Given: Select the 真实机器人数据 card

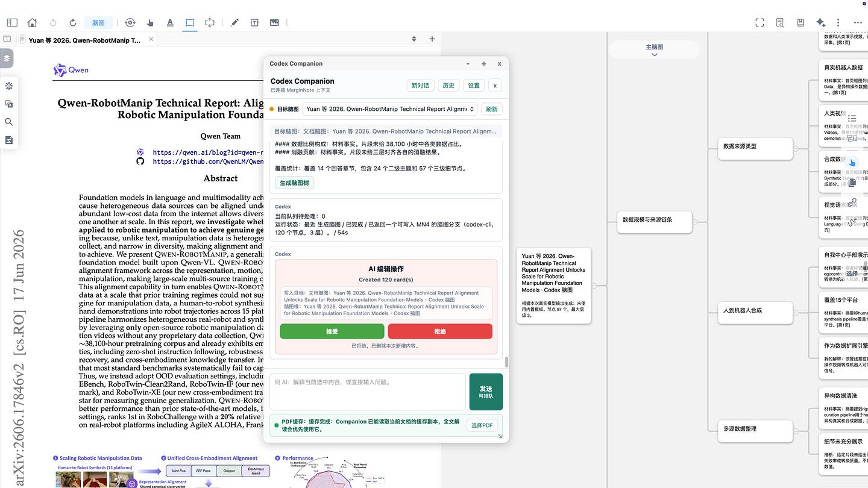Looking at the screenshot, I should point(843,79).
